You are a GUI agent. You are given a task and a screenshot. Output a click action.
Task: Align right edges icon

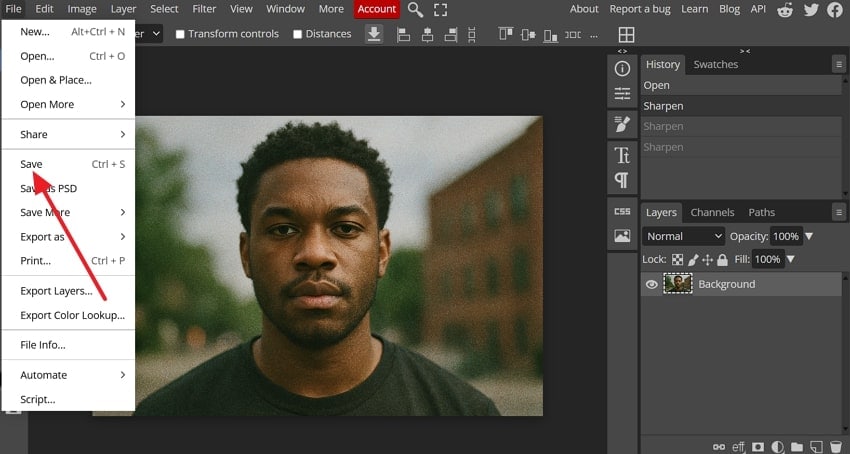tap(450, 35)
